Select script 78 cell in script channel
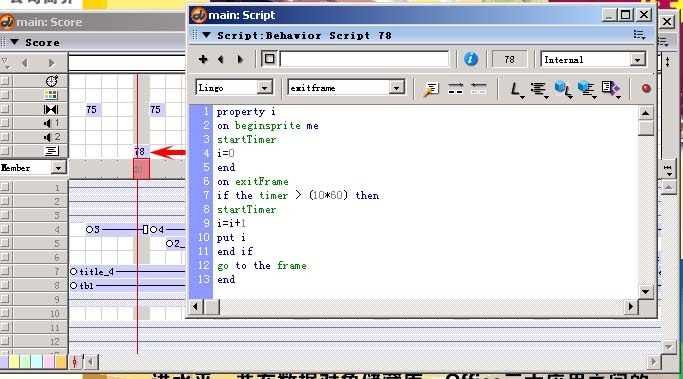 [141, 151]
